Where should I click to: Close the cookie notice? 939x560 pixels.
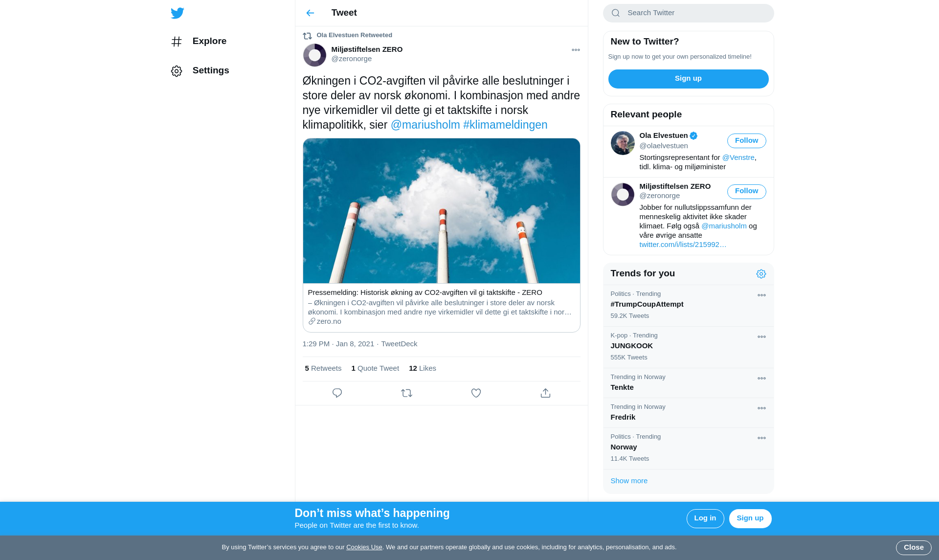(x=913, y=548)
